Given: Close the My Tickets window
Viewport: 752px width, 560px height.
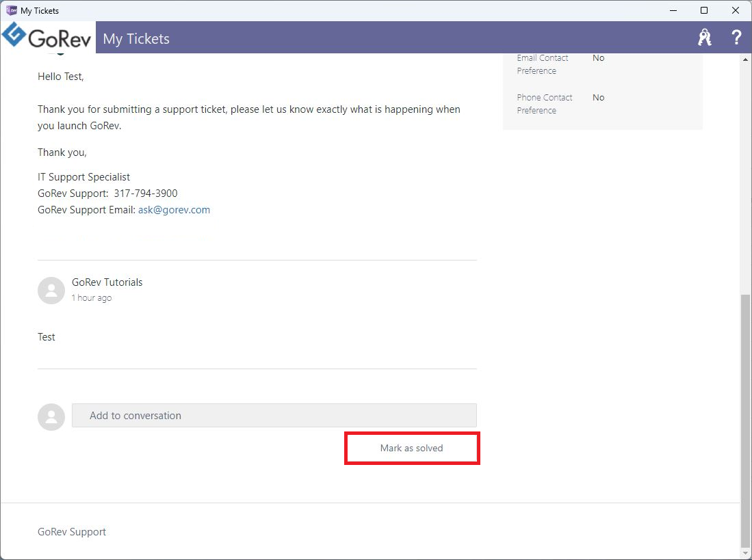Looking at the screenshot, I should click(x=735, y=10).
